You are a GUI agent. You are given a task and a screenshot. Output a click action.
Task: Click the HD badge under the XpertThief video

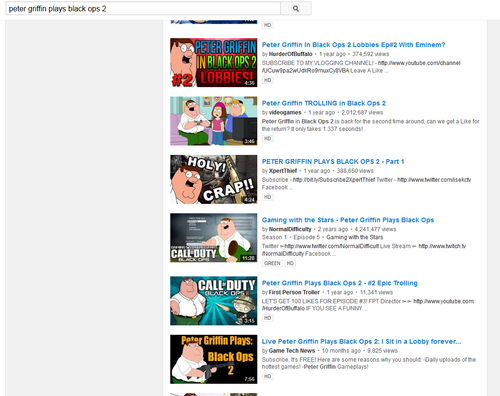267,197
